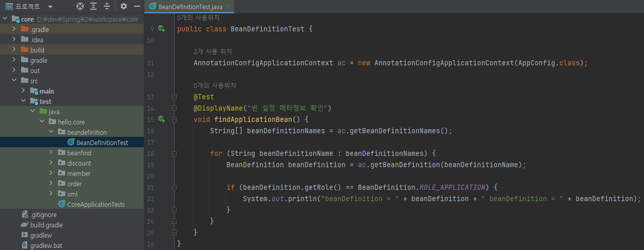
Task: Click line number 21 in gutter
Action: 150,187
